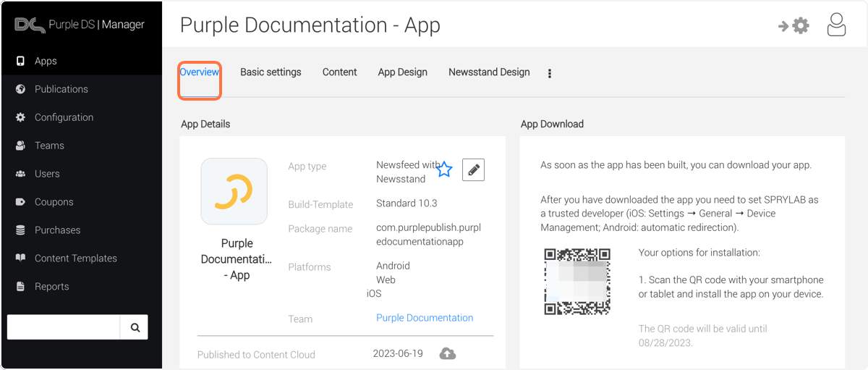The width and height of the screenshot is (868, 370).
Task: Click the Apps tablet icon
Action: (x=20, y=61)
